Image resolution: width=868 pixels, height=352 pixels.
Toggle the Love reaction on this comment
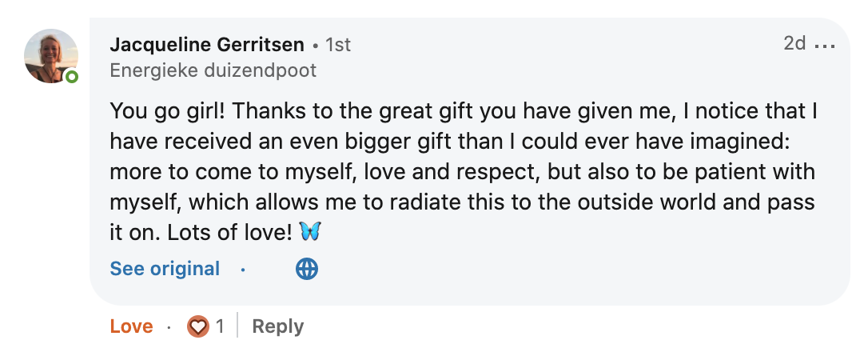[131, 326]
